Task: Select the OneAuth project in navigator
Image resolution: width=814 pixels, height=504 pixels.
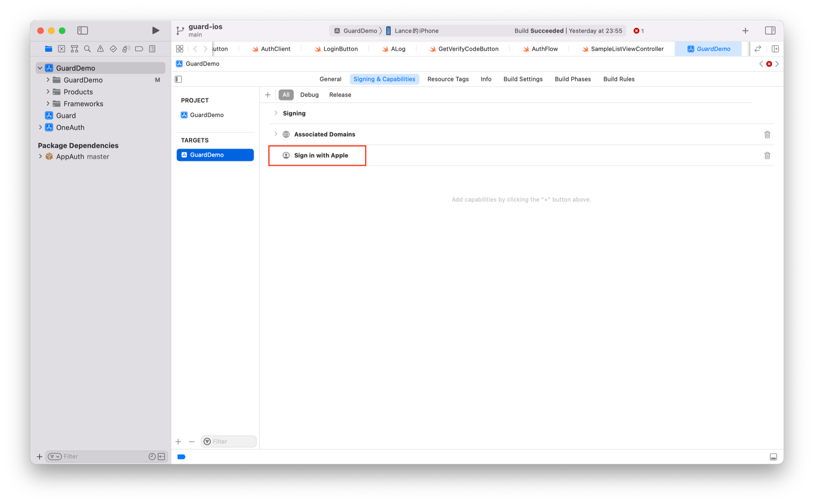Action: click(x=70, y=128)
